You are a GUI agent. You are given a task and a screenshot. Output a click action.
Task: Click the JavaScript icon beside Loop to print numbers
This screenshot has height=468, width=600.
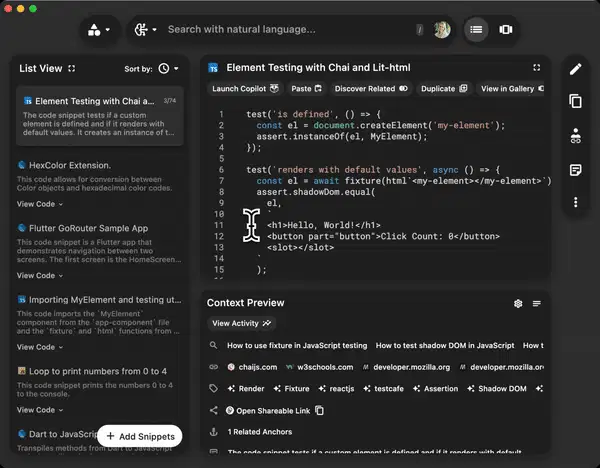(22, 371)
